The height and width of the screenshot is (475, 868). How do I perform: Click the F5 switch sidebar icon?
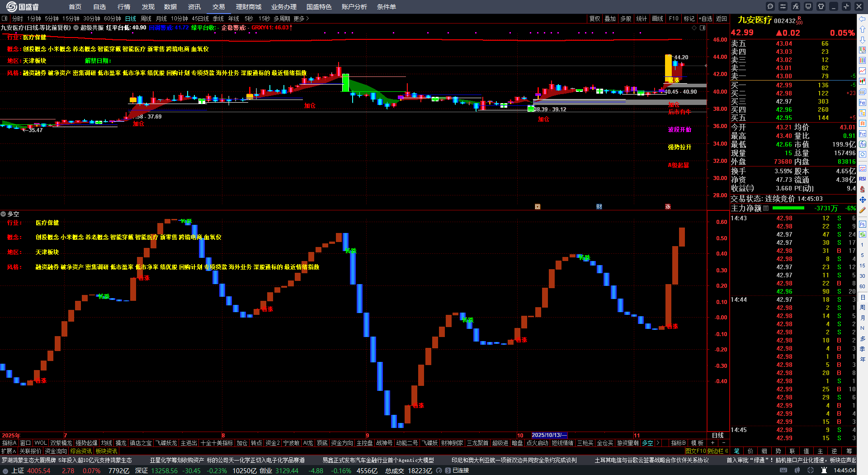pyautogui.click(x=863, y=224)
